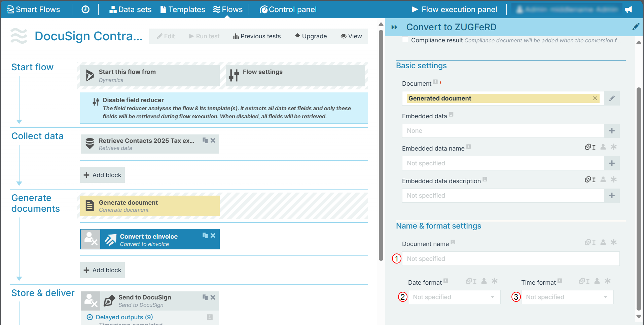
Task: Click the asterisk icon for Time format
Action: [608, 281]
